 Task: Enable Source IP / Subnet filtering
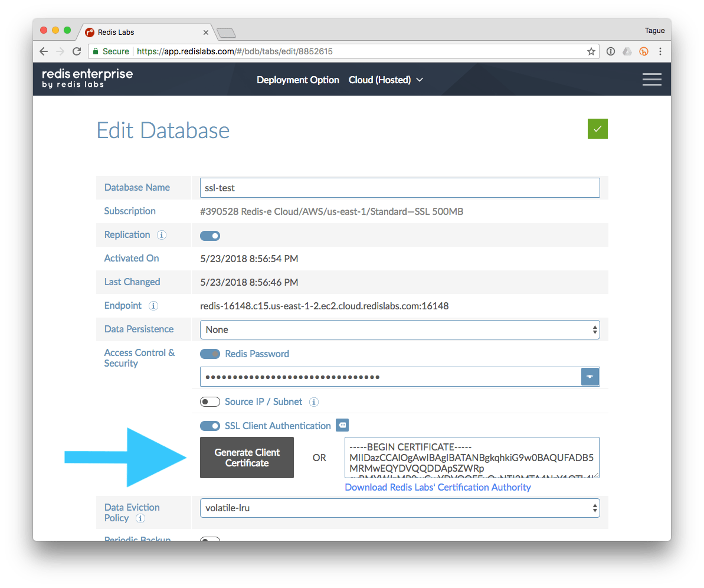[210, 401]
